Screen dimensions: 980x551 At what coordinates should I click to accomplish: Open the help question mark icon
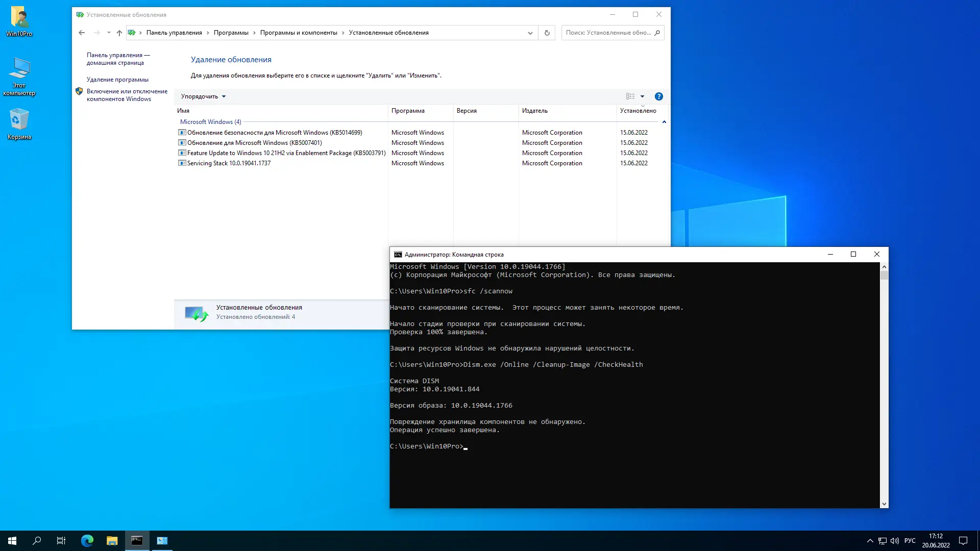(x=658, y=96)
